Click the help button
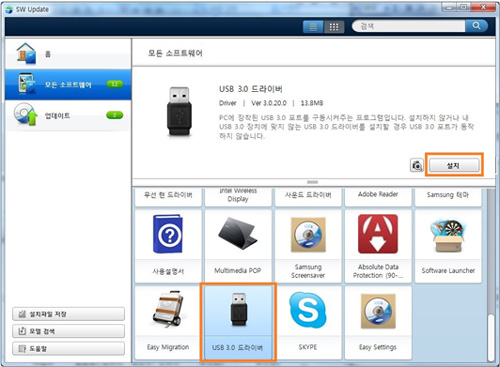The image size is (500, 367). (x=68, y=349)
